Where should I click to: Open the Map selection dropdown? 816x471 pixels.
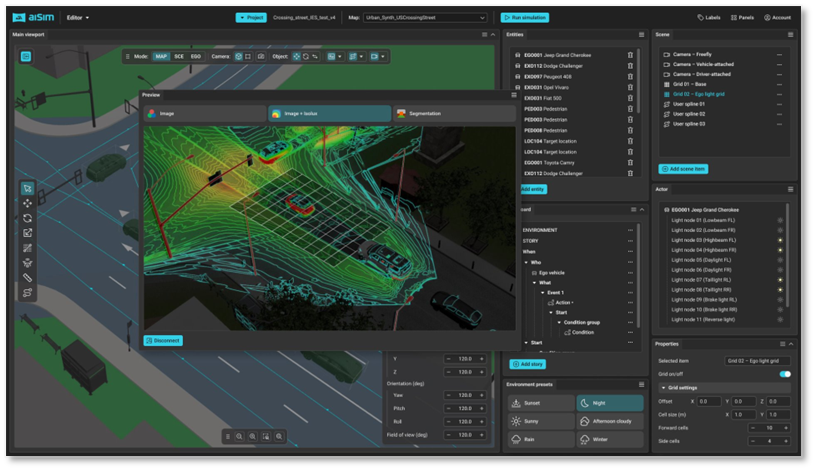(x=425, y=18)
